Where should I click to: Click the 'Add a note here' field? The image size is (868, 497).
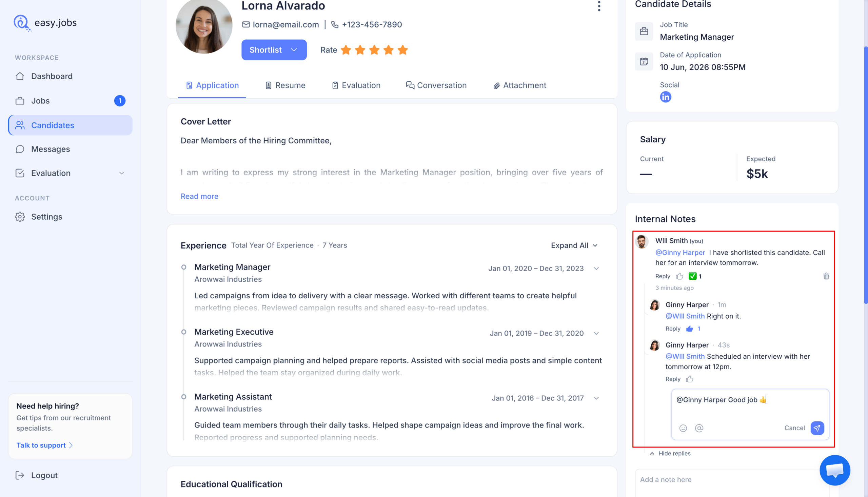point(731,483)
